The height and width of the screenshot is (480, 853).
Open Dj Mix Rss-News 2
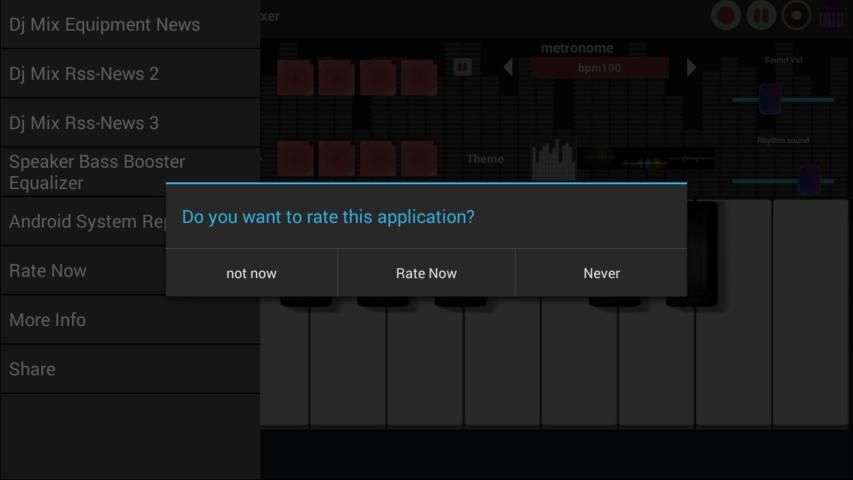(84, 73)
